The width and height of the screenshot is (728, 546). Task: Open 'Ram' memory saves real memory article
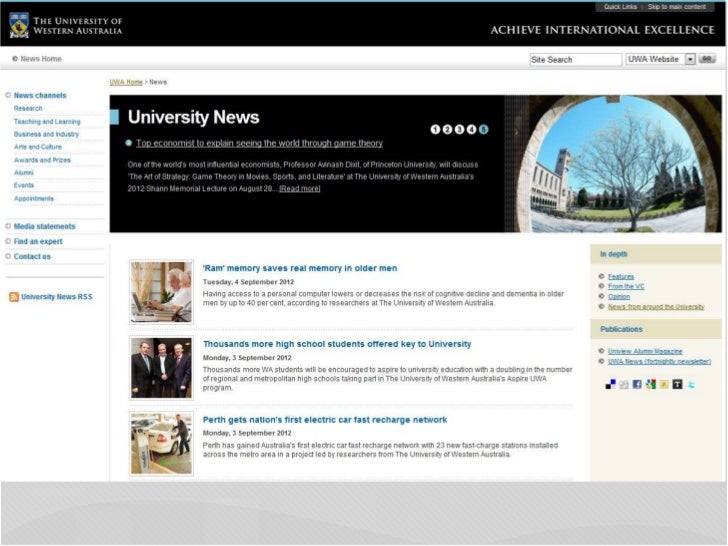[x=300, y=268]
